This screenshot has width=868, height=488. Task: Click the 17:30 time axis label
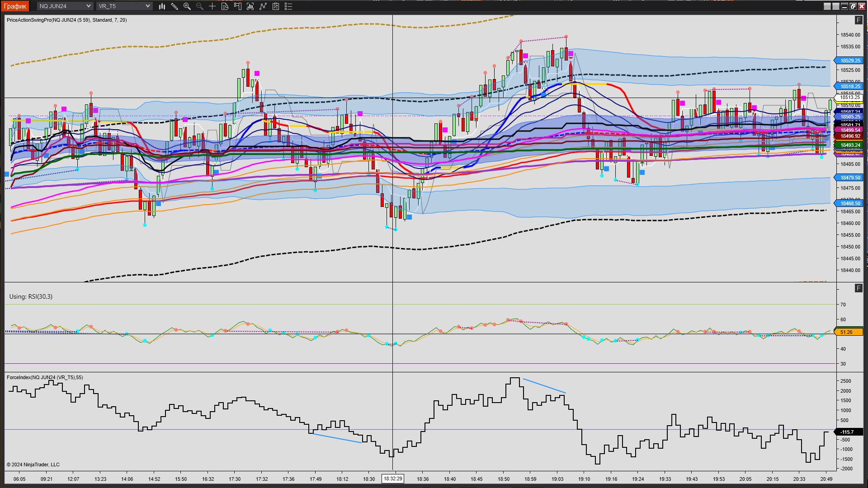[235, 479]
